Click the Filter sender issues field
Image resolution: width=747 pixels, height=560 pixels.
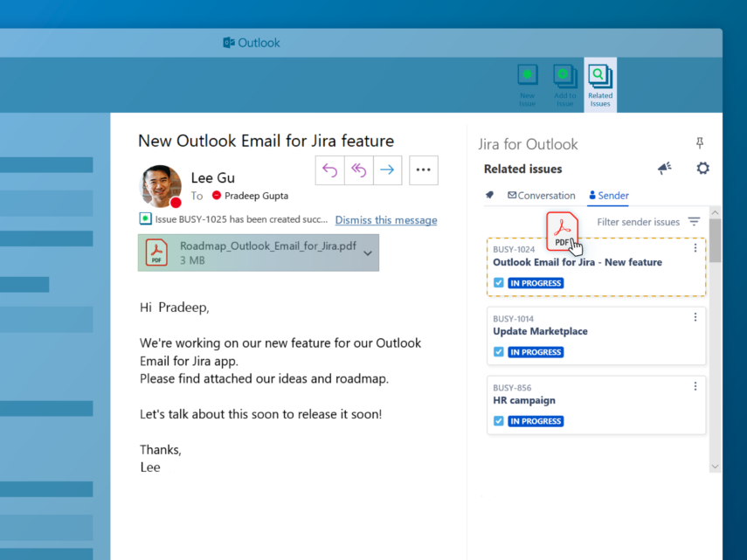639,222
